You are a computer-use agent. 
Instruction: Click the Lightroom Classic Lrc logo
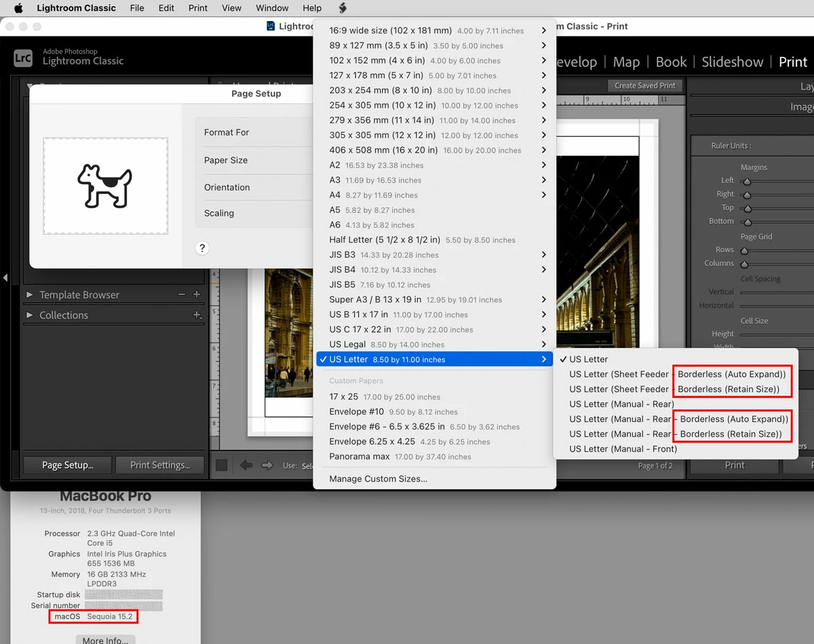[x=23, y=58]
